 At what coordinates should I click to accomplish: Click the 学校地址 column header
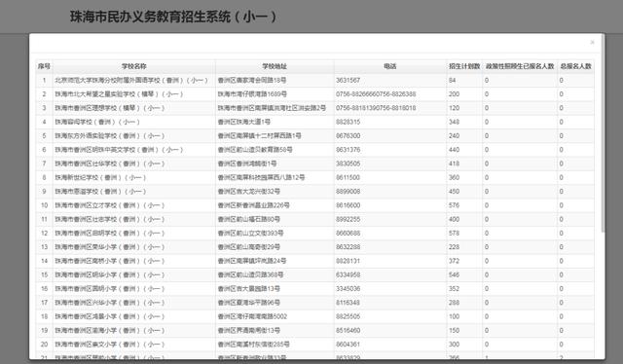pos(275,66)
